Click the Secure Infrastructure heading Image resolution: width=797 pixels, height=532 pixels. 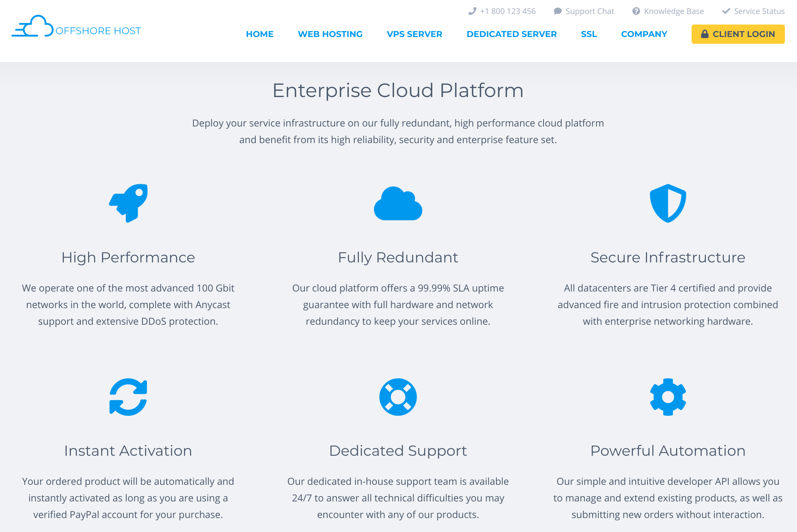(668, 258)
